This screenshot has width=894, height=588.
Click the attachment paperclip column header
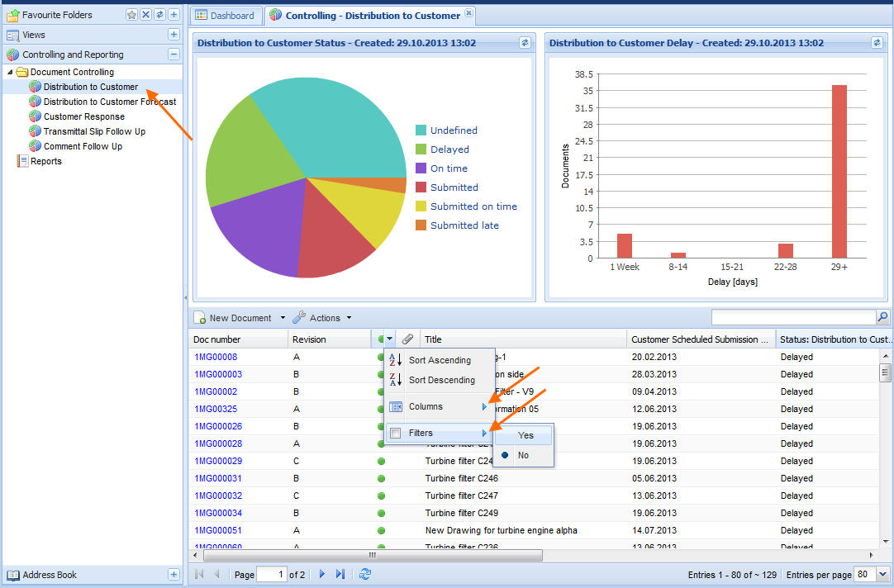tap(407, 339)
